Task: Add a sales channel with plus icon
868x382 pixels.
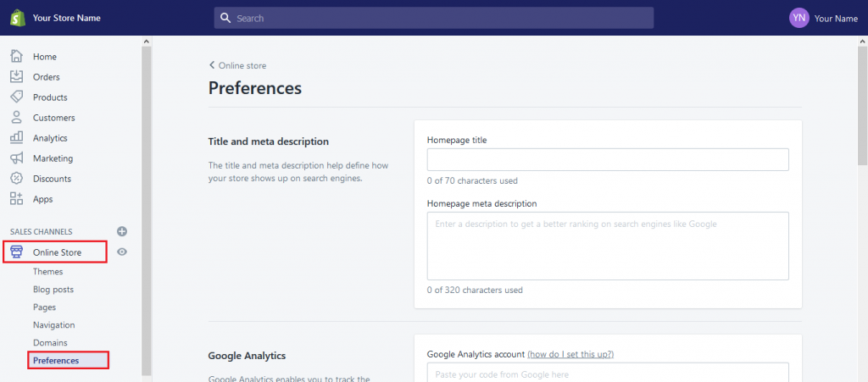Action: coord(122,231)
